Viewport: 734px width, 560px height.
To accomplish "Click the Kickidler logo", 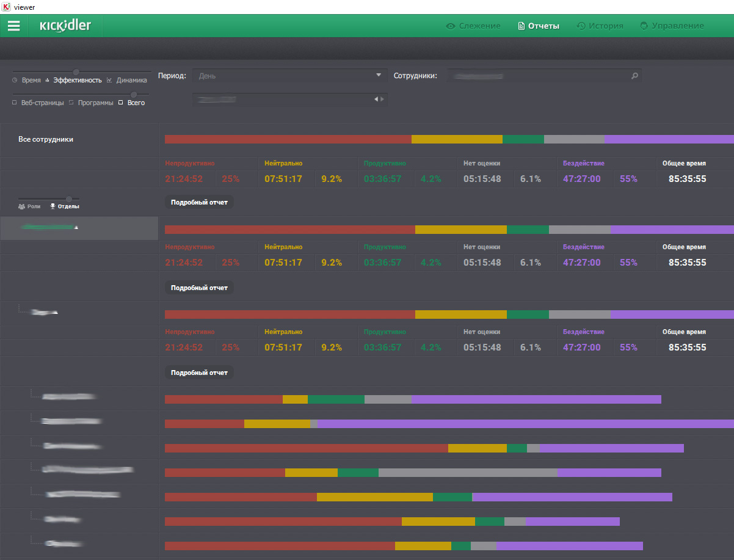I will coord(65,26).
